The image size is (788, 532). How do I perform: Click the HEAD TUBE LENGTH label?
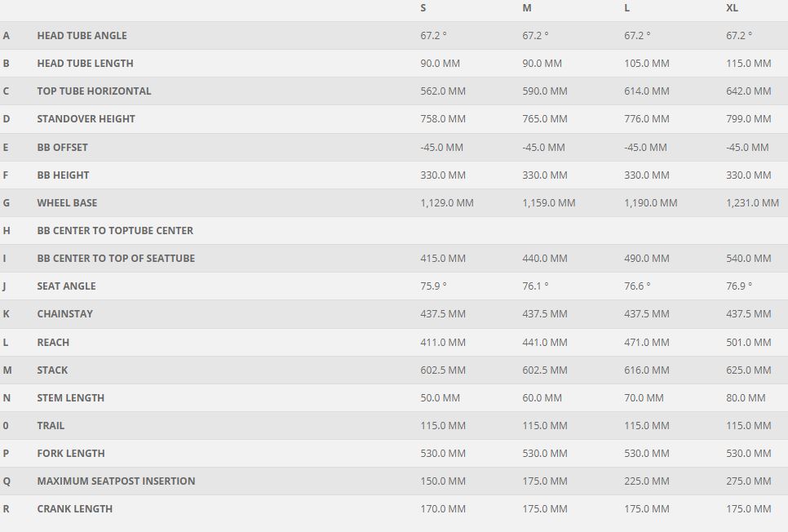pyautogui.click(x=85, y=64)
